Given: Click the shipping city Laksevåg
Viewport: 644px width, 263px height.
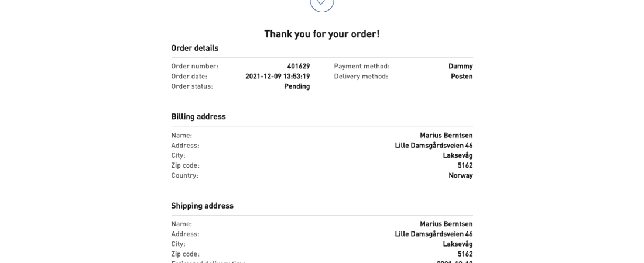Looking at the screenshot, I should coord(457,244).
